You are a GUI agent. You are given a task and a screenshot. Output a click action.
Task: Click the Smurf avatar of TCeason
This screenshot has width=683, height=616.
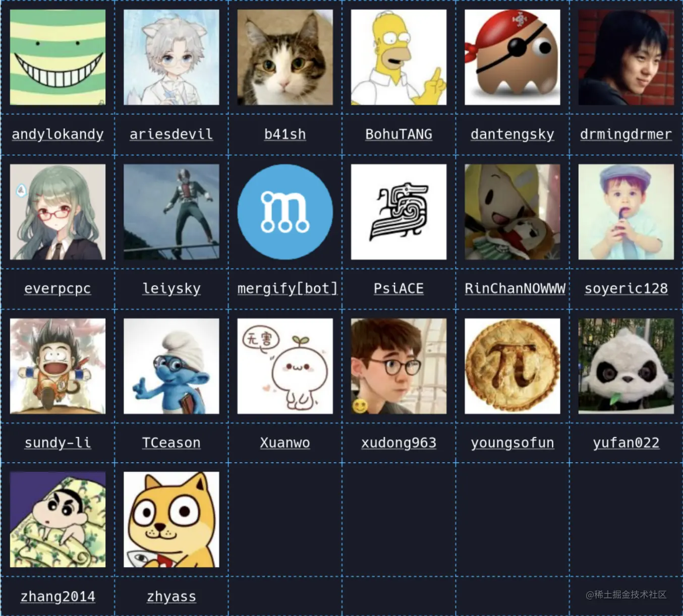pyautogui.click(x=172, y=366)
